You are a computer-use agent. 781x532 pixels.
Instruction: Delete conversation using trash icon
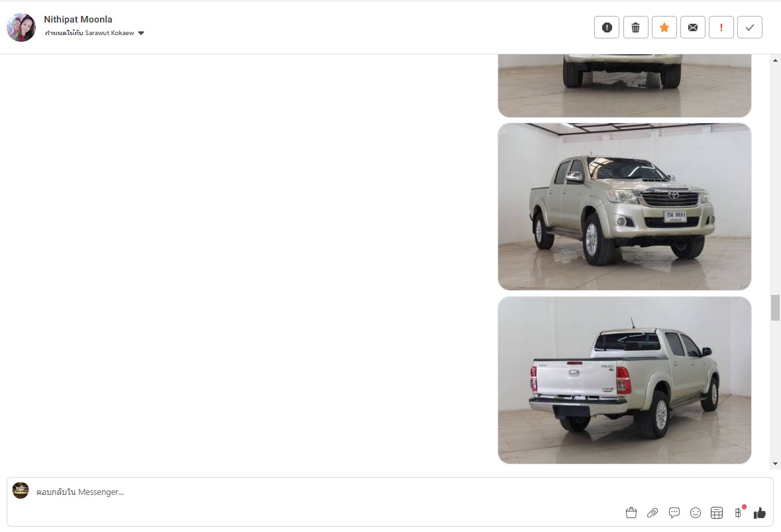click(635, 27)
